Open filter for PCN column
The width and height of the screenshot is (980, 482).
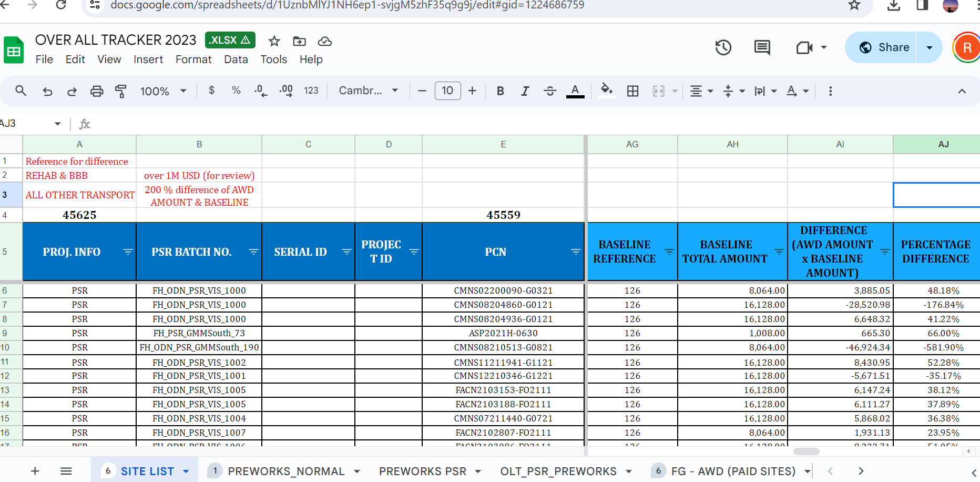(576, 252)
